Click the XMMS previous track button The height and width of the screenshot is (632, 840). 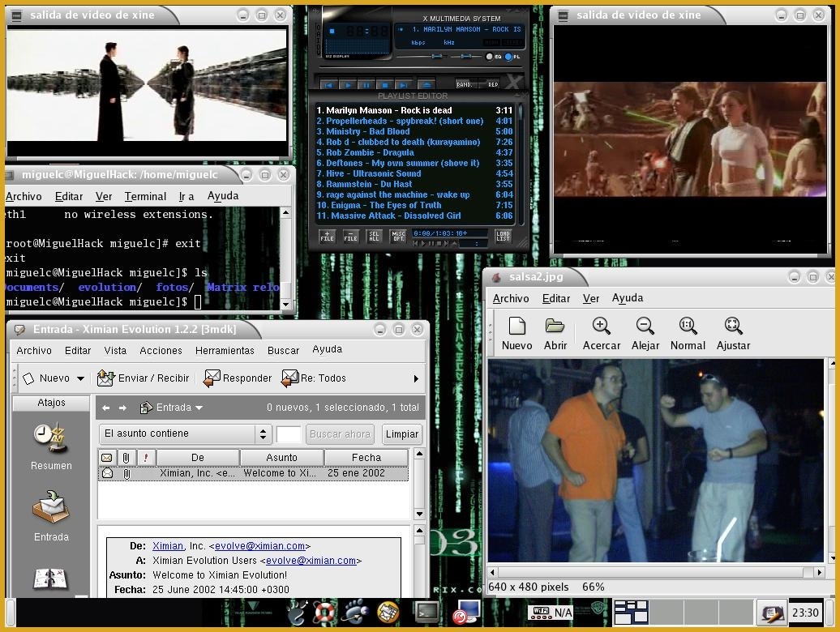click(329, 84)
